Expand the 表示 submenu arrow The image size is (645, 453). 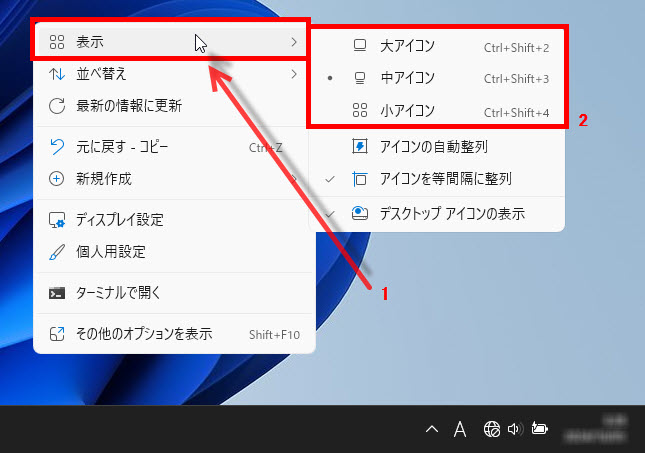click(293, 42)
